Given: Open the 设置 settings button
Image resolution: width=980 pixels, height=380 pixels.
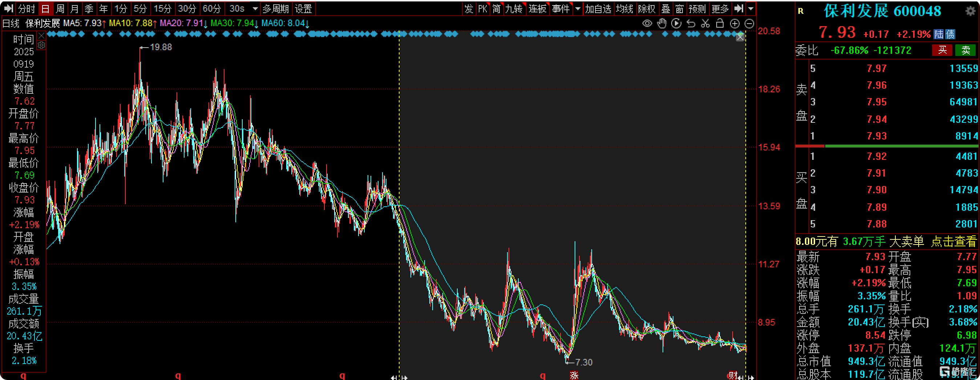Looking at the screenshot, I should pos(304,9).
